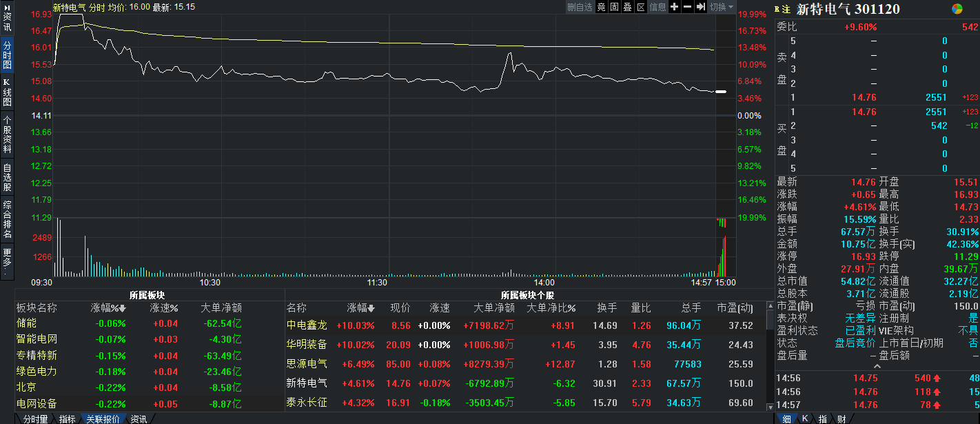Click the 总市值 value 54.82亿
Screen dimensions: 980x424
(x=858, y=281)
